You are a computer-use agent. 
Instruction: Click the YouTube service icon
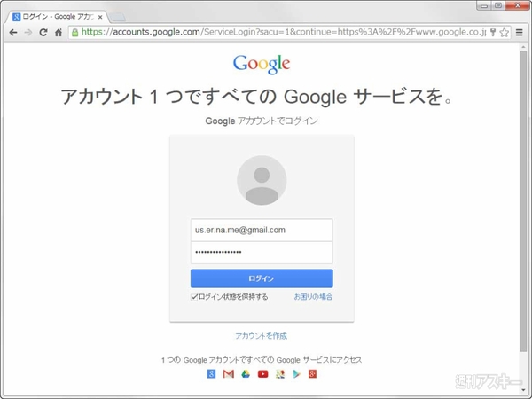[263, 374]
